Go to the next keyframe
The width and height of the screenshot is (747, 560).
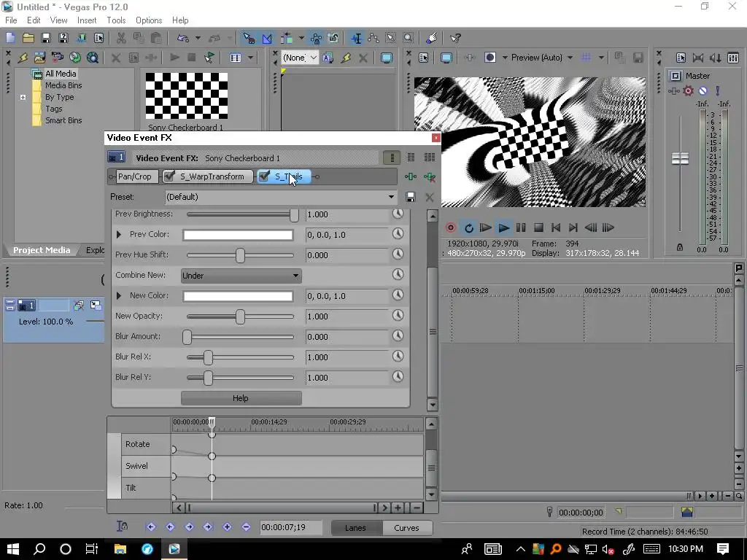189,526
